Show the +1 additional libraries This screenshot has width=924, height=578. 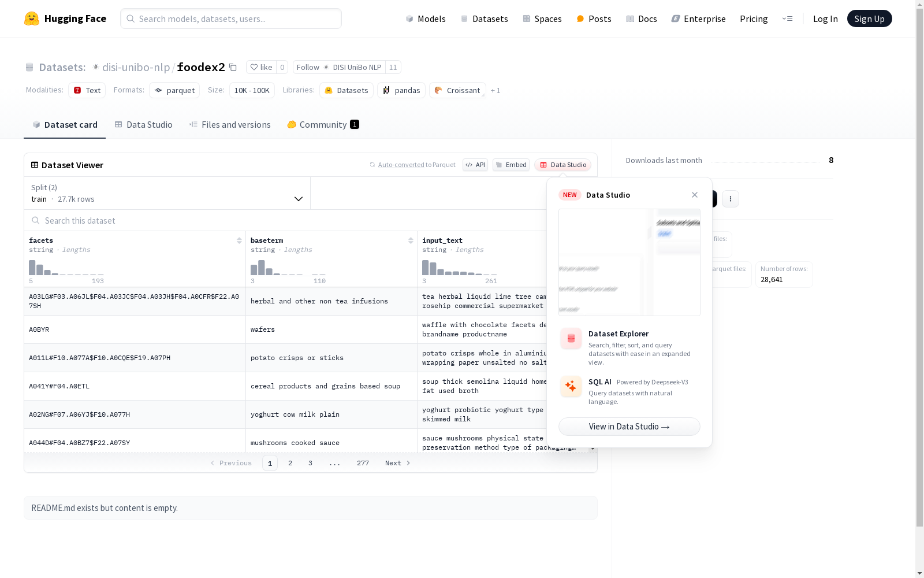click(x=495, y=90)
